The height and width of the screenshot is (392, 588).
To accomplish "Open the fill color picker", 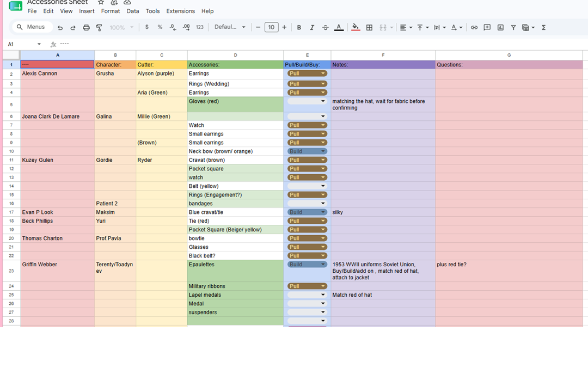I will click(356, 27).
